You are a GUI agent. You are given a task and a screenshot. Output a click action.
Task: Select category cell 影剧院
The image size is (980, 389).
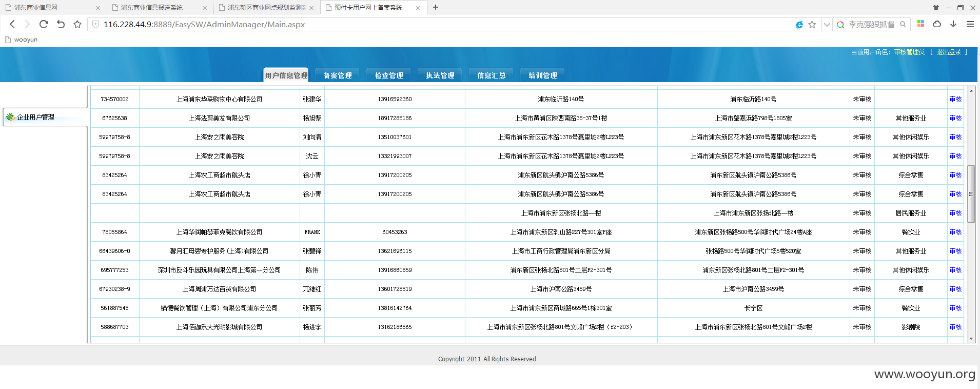click(x=911, y=327)
